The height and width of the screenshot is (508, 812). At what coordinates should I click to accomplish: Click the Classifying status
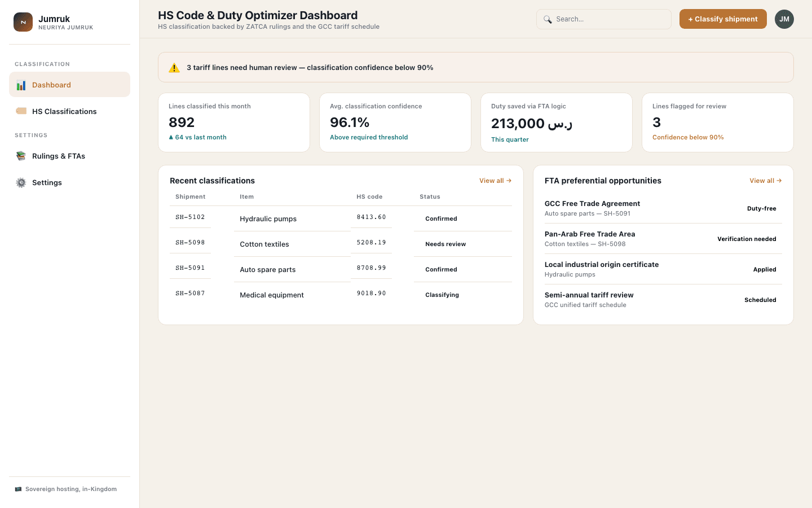click(442, 295)
